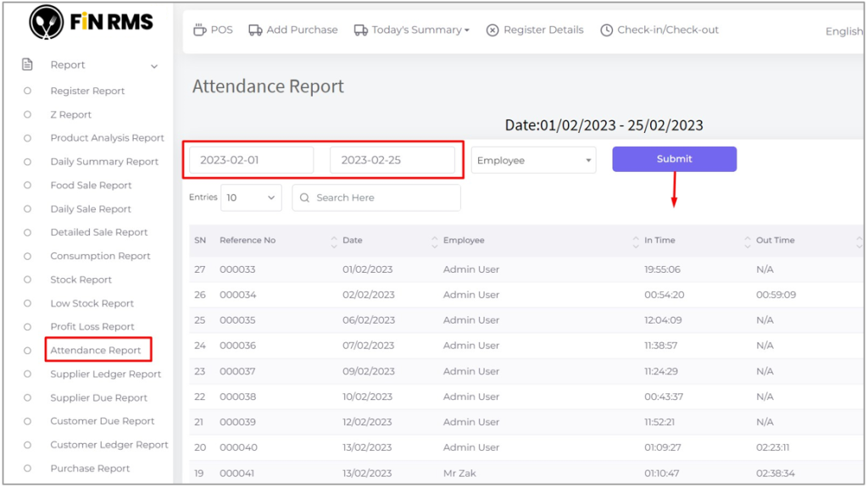Screen dimensions: 868x488
Task: Expand the Today's Summary menu
Action: coord(466,30)
